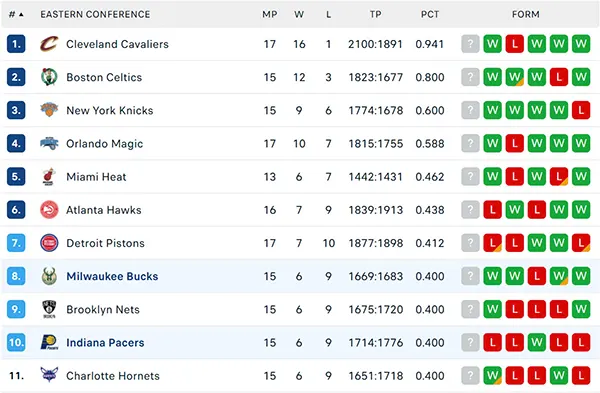600x393 pixels.
Task: Click the Detroit Pistons team logo
Action: [x=49, y=243]
